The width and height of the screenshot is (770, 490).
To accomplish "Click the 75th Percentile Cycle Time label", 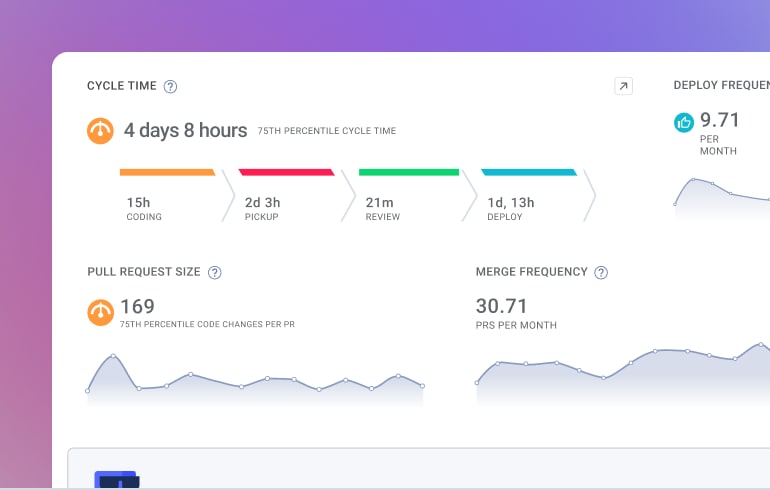I will click(x=327, y=131).
